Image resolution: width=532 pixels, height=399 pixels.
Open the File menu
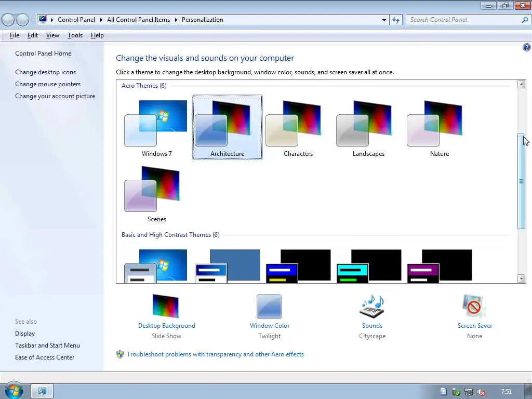click(15, 35)
